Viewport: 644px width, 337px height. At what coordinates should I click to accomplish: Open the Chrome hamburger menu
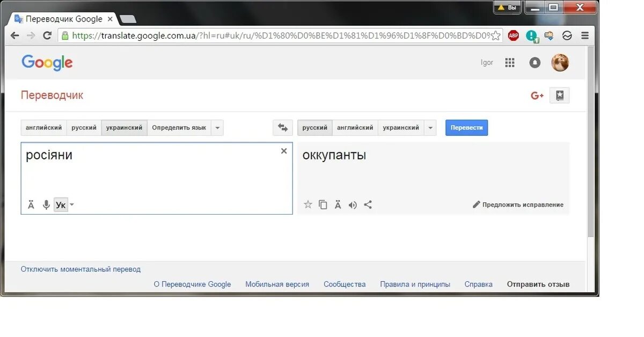585,36
